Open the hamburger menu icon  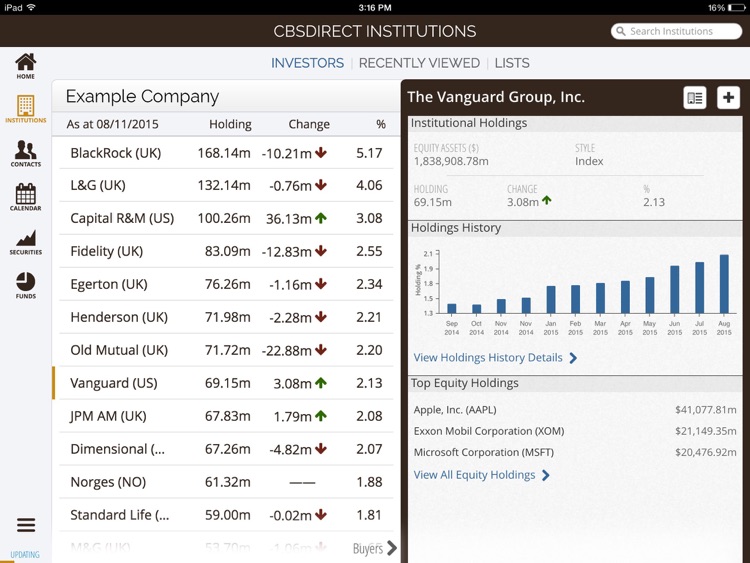tap(26, 525)
